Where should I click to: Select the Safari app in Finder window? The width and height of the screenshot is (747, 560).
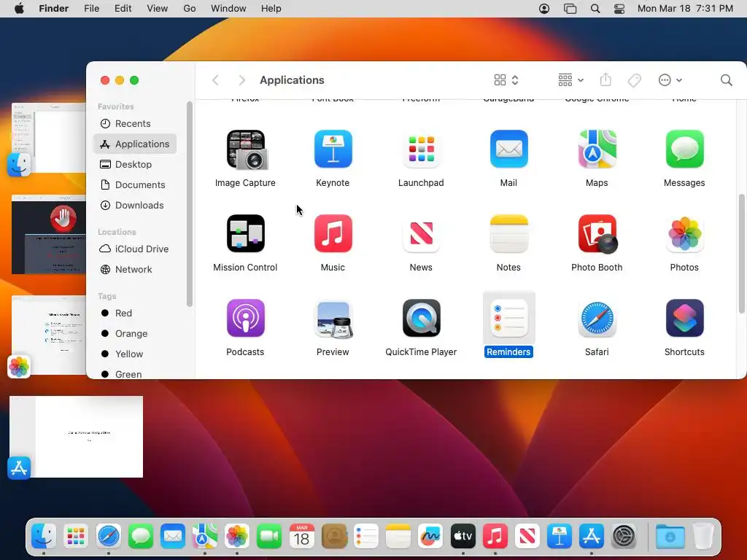point(597,318)
